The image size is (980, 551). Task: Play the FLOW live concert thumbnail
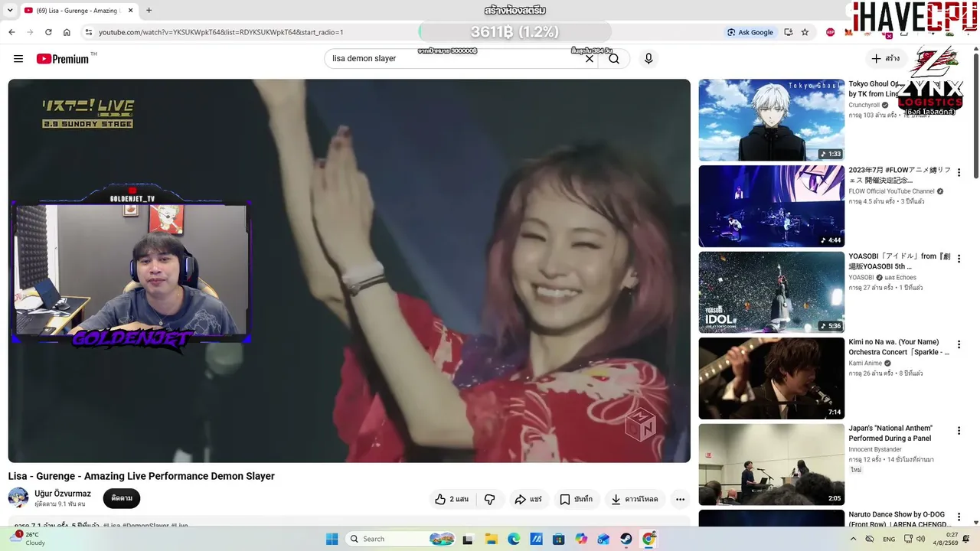772,206
